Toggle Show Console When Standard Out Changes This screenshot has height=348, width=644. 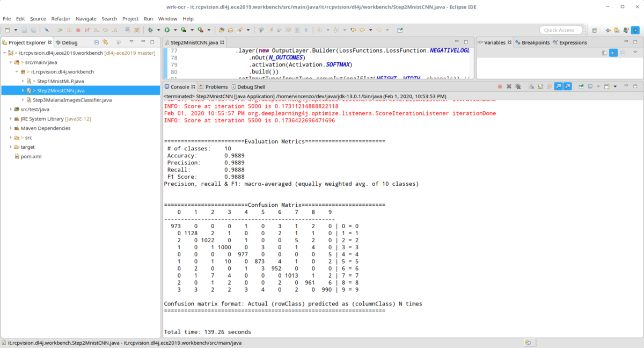(558, 86)
